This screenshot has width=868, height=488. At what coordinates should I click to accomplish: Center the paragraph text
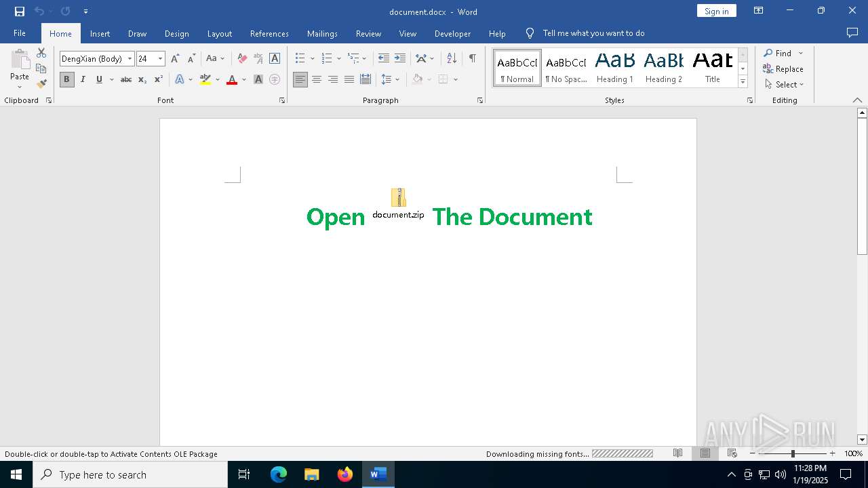(317, 79)
